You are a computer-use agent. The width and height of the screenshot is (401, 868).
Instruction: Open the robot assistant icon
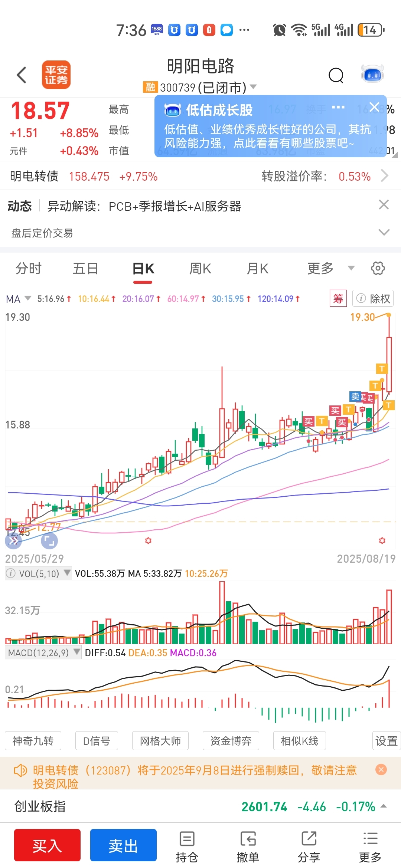pyautogui.click(x=372, y=75)
